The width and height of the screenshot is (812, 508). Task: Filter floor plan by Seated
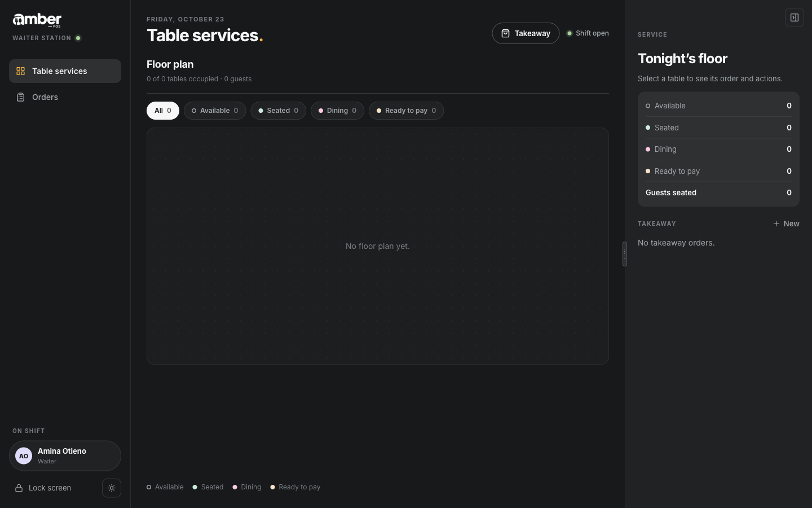point(279,111)
